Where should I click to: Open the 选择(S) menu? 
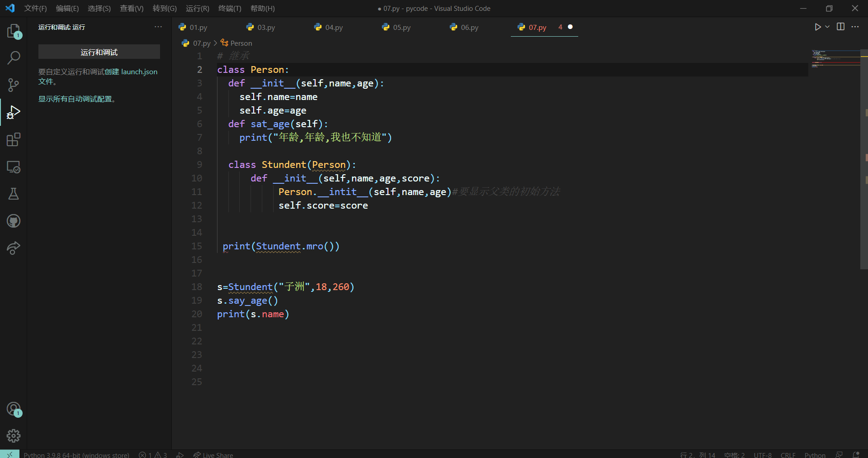tap(99, 8)
